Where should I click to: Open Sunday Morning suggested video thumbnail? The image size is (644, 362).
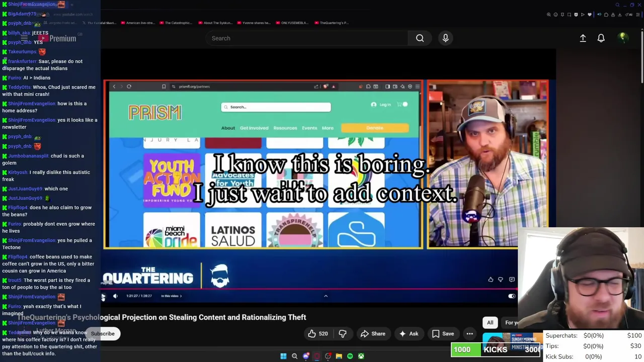513,342
